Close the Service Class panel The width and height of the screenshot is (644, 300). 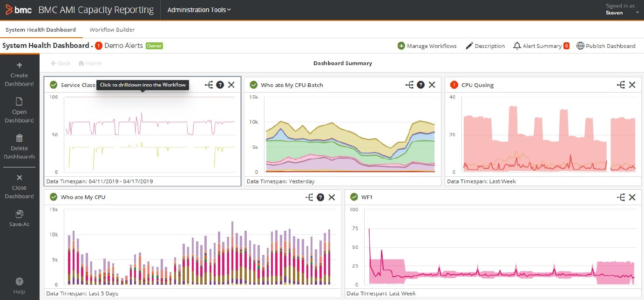(x=231, y=85)
